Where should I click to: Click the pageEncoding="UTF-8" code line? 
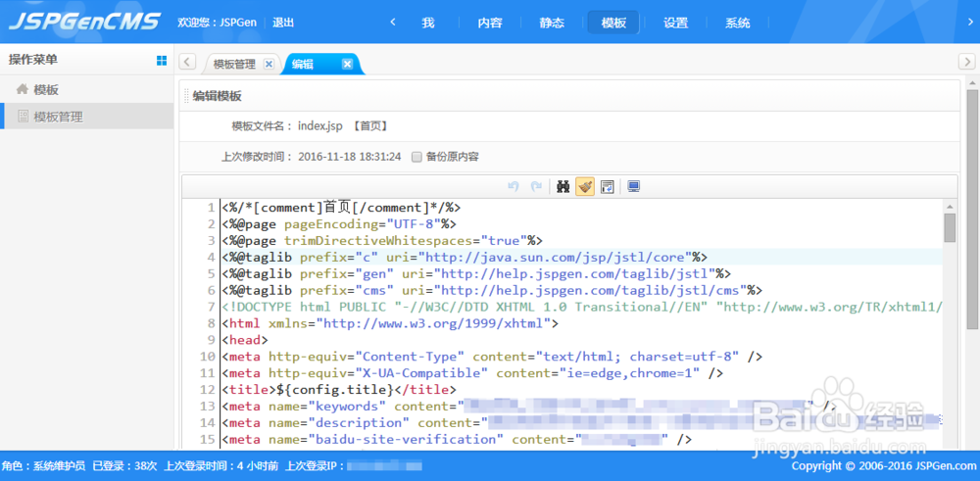(339, 223)
